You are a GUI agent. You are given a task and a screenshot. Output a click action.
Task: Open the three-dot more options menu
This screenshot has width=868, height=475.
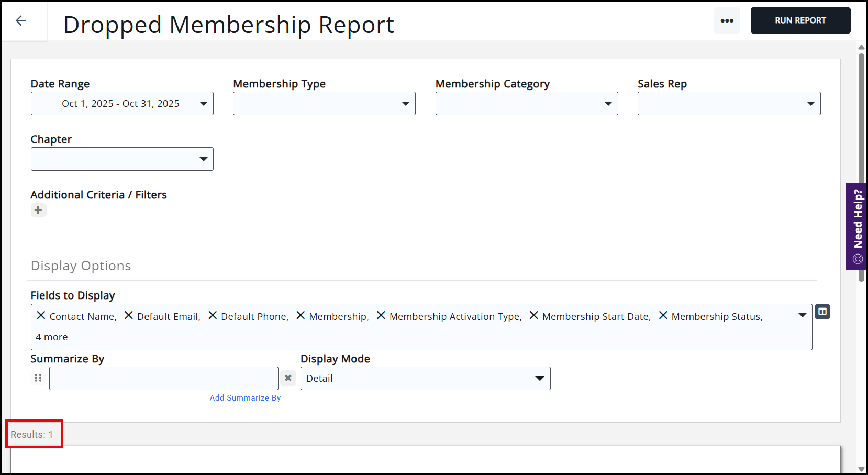coord(727,21)
